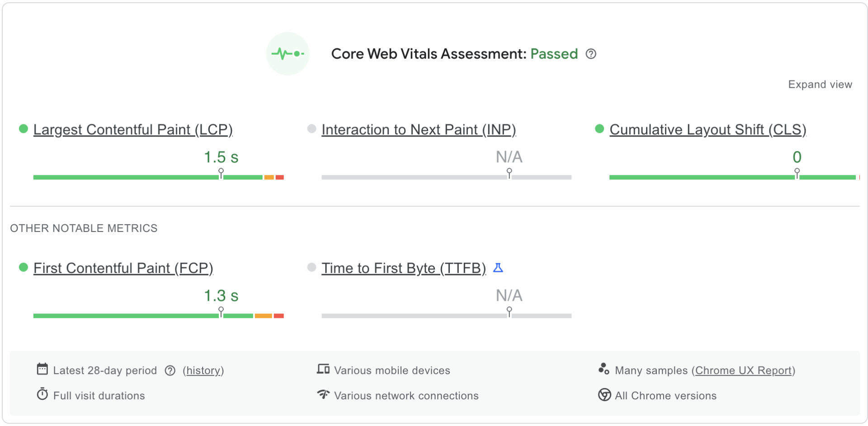Click the TTFB experimental flask icon
Screen dimensions: 868x426
point(498,268)
